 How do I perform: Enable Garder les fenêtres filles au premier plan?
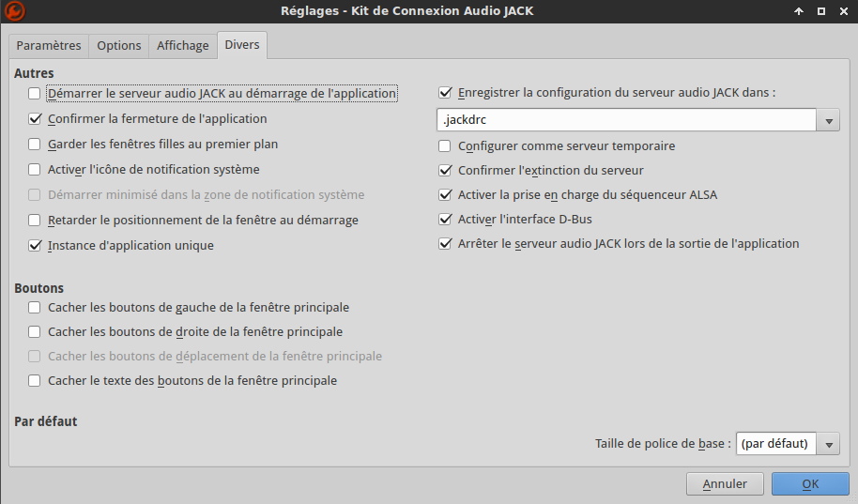point(35,145)
